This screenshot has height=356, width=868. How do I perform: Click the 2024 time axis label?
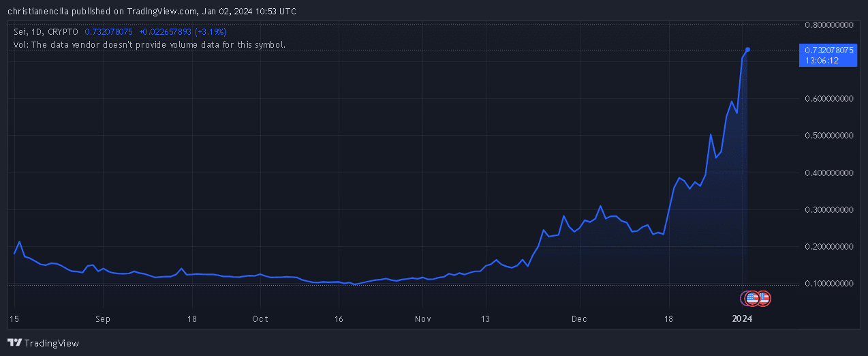tap(742, 318)
